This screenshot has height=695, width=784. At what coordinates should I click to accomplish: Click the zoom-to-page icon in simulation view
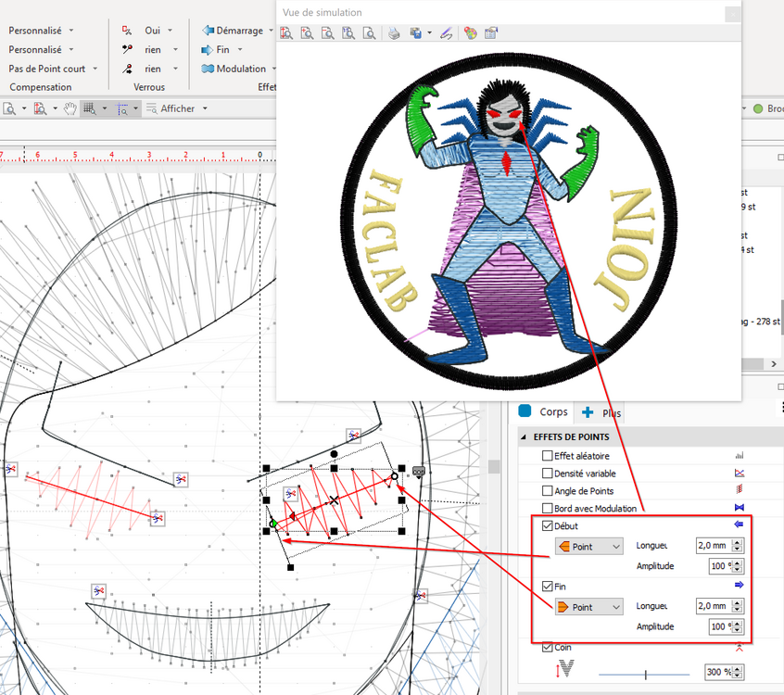[x=369, y=33]
